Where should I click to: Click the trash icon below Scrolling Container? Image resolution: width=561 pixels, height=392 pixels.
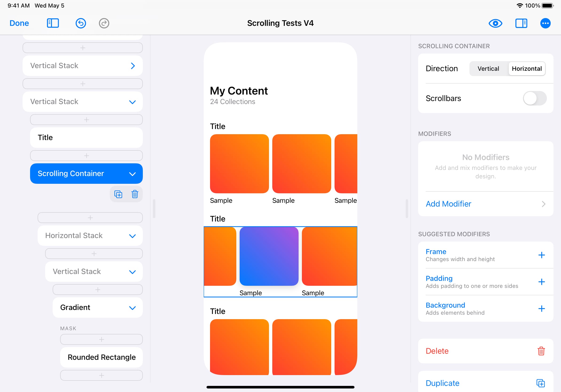135,194
